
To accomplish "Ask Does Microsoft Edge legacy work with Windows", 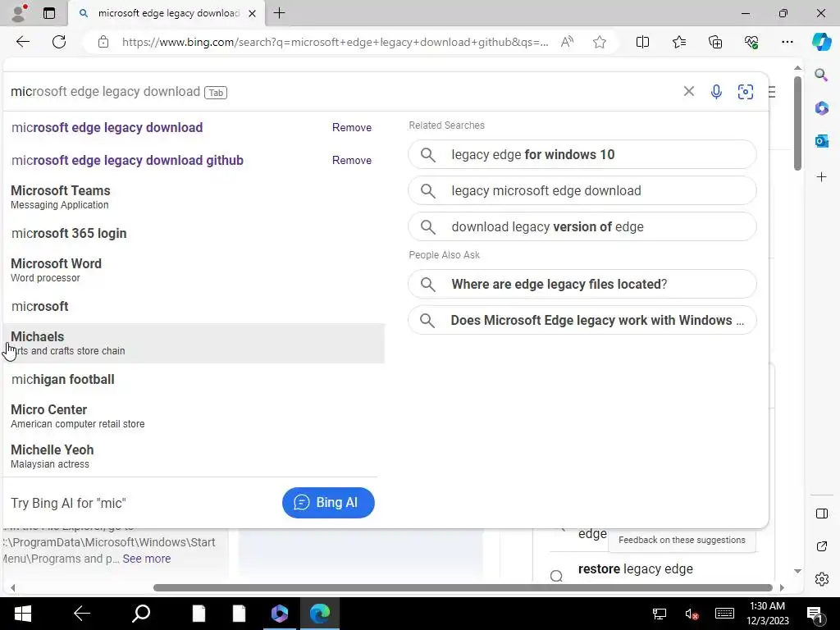I will pyautogui.click(x=582, y=320).
